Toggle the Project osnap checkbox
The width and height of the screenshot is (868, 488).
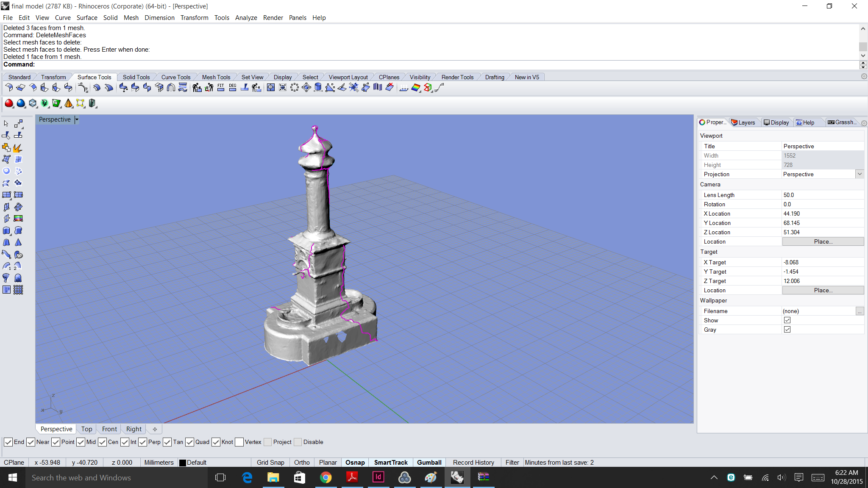267,442
